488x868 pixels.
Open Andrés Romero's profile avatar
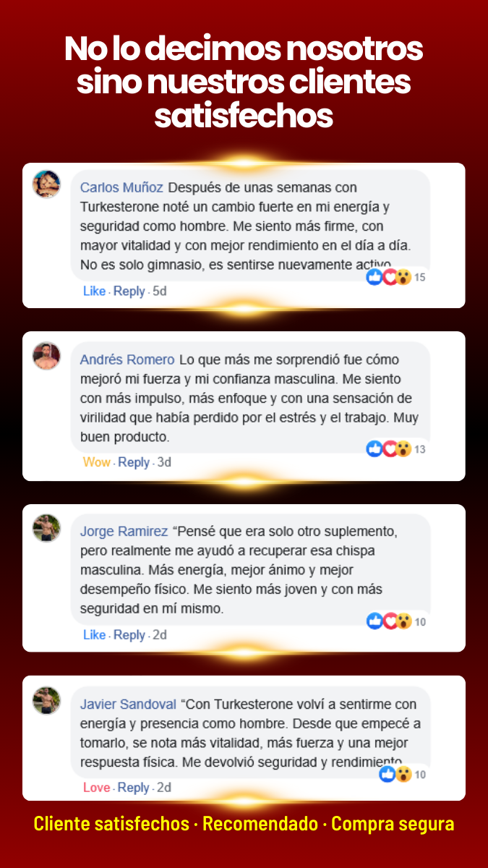(x=46, y=355)
